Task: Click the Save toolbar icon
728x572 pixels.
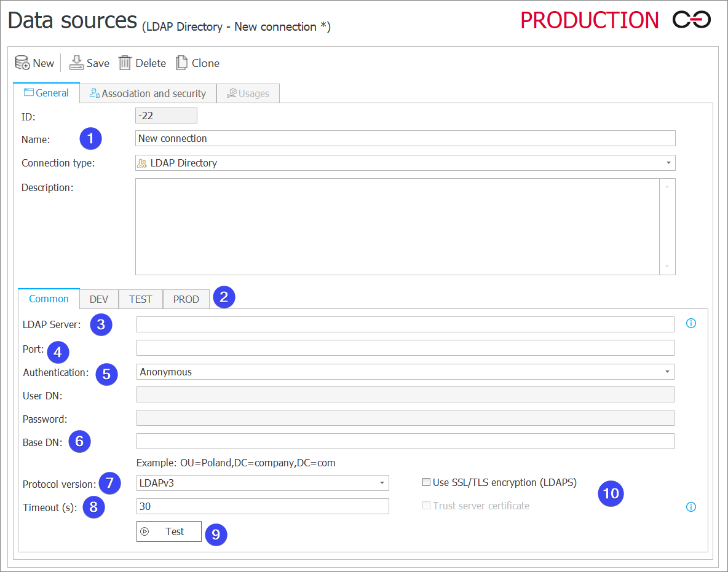Action: pyautogui.click(x=76, y=63)
